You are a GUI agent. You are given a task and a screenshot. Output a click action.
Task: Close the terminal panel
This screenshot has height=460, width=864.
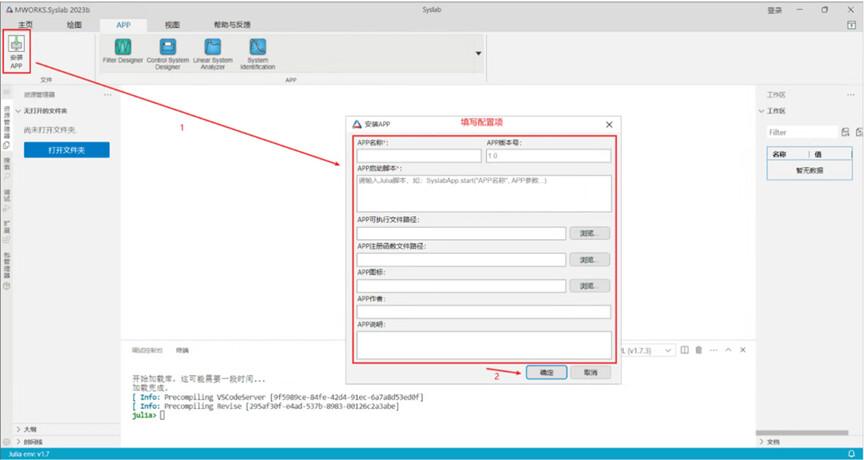click(743, 350)
